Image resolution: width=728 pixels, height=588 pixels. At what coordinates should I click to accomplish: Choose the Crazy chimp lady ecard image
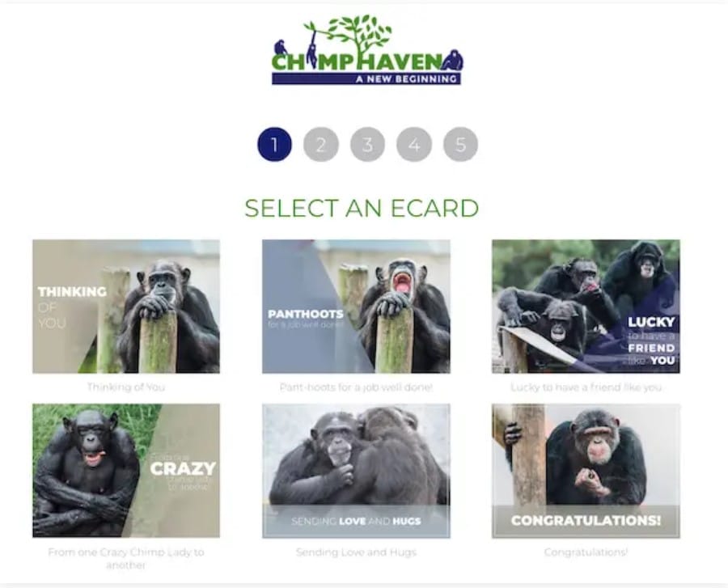126,471
